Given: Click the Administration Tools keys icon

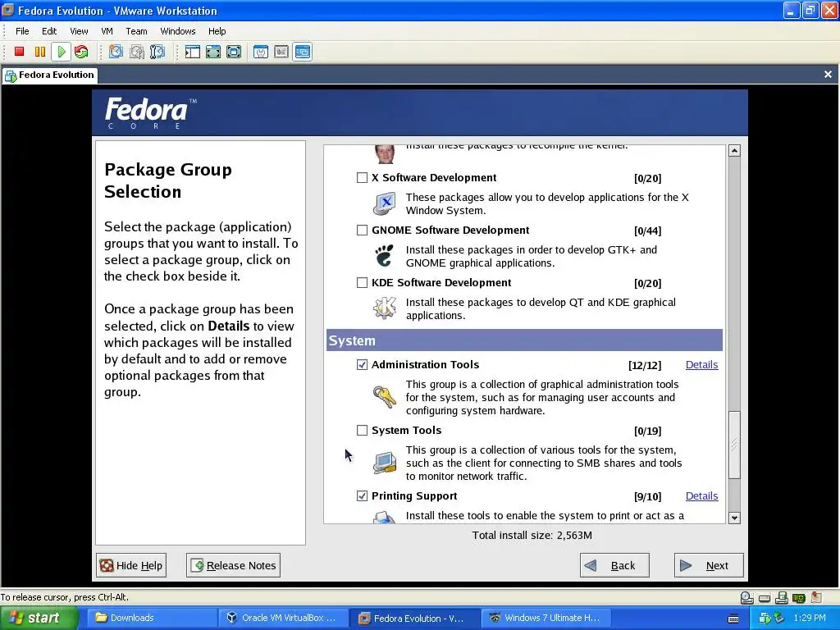Looking at the screenshot, I should coord(385,397).
